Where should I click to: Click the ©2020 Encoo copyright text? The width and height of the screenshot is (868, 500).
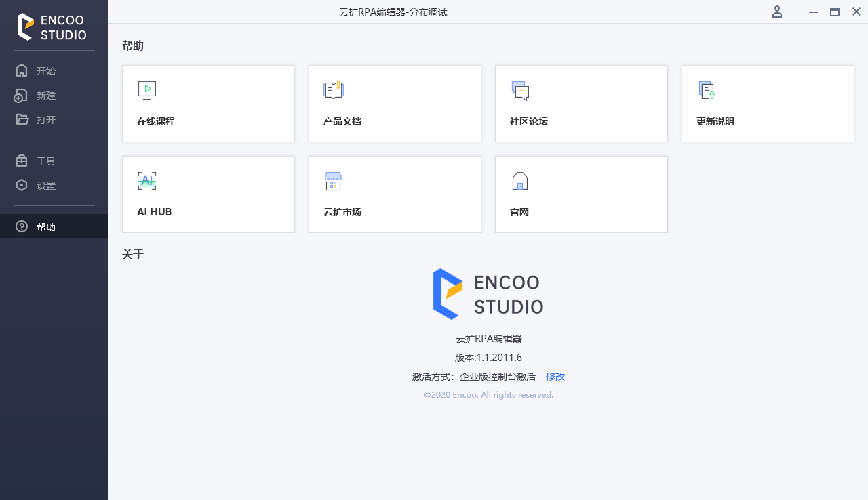point(488,394)
